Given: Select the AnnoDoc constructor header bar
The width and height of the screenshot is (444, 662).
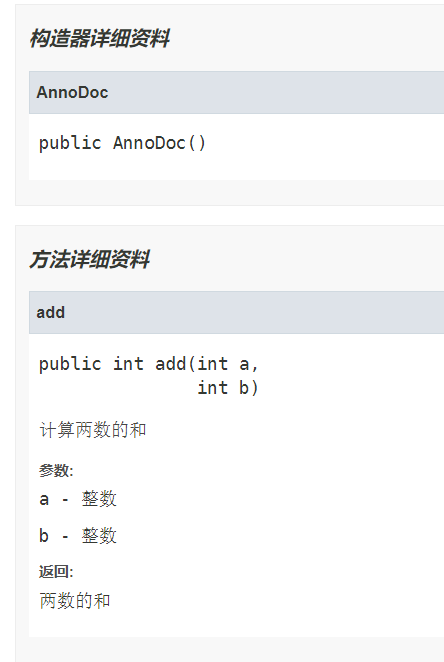Looking at the screenshot, I should [236, 92].
